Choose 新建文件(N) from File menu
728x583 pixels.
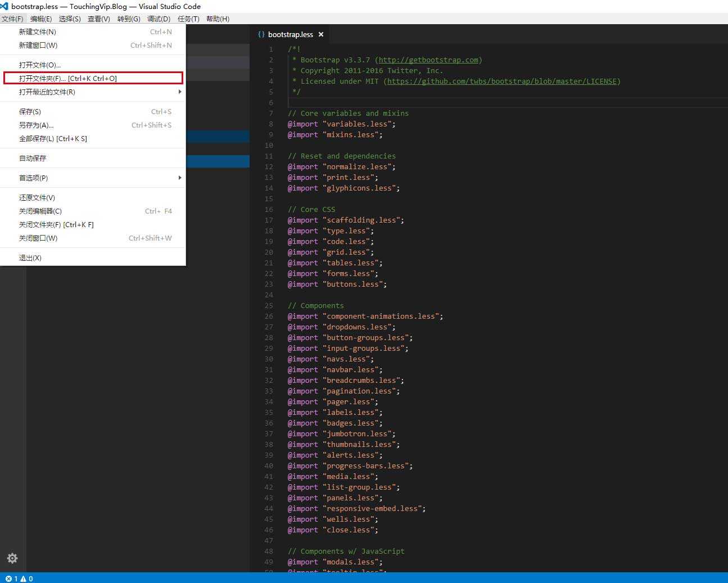pyautogui.click(x=93, y=32)
